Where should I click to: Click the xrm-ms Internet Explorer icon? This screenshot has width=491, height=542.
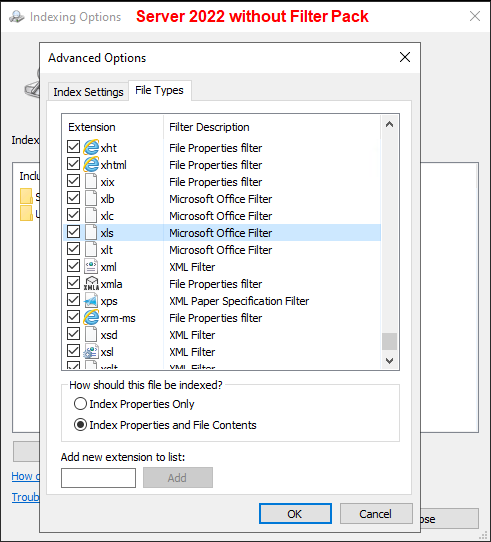pos(91,317)
